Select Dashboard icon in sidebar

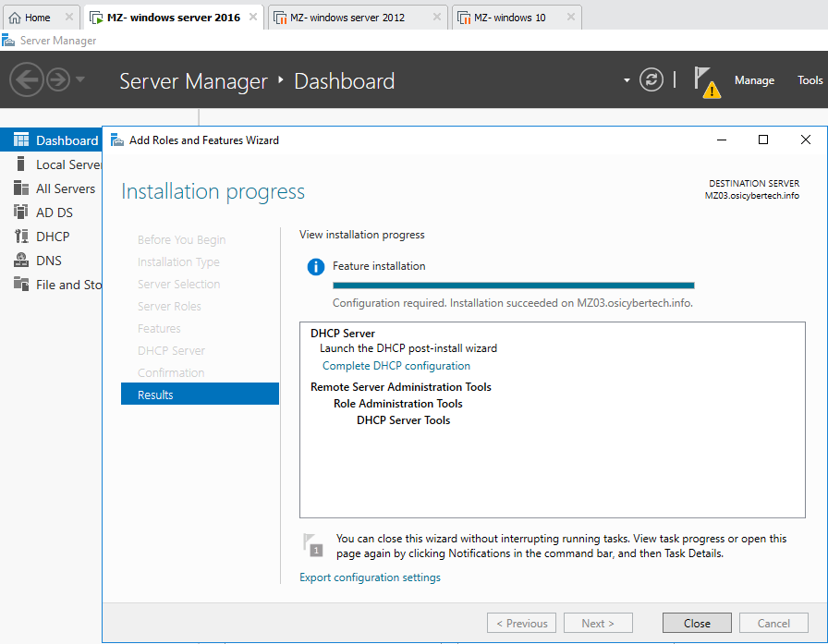(x=21, y=140)
